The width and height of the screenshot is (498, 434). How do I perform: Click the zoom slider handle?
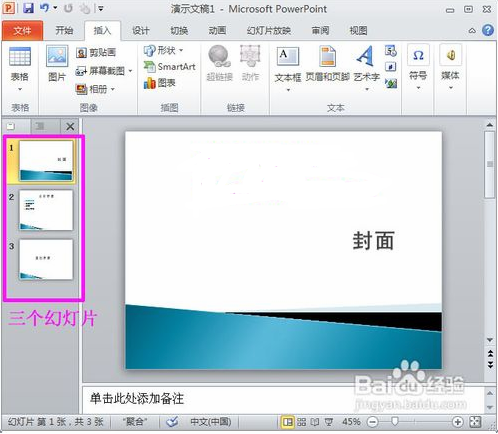(x=394, y=422)
